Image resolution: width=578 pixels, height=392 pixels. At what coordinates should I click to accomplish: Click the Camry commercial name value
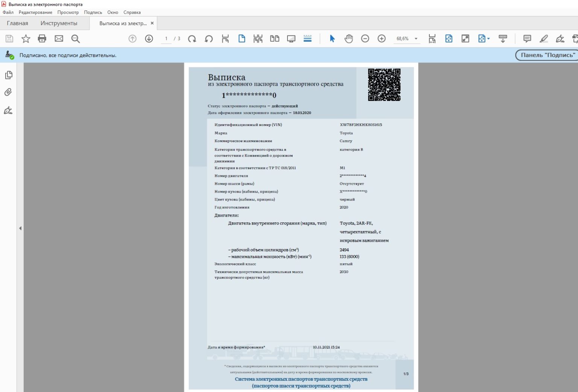pos(346,141)
